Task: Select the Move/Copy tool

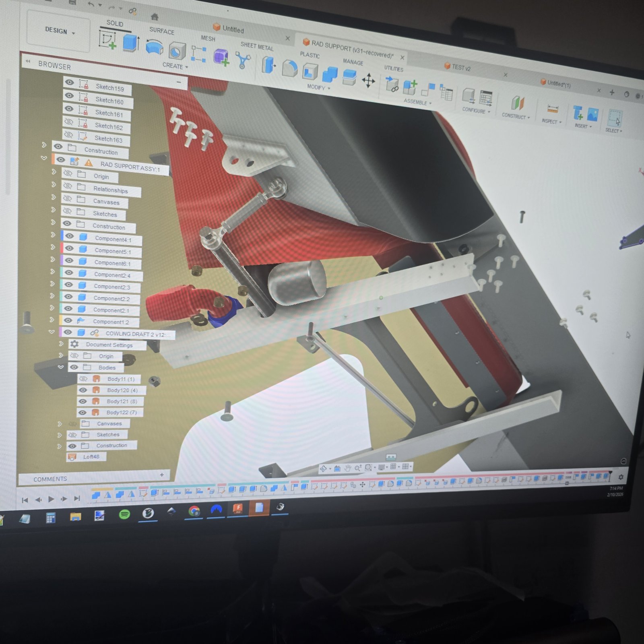Action: (368, 80)
